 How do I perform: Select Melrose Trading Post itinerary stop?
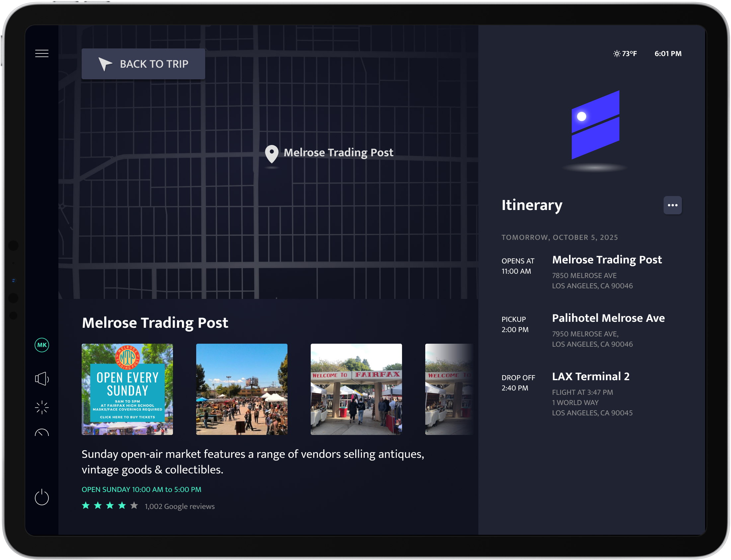tap(607, 260)
